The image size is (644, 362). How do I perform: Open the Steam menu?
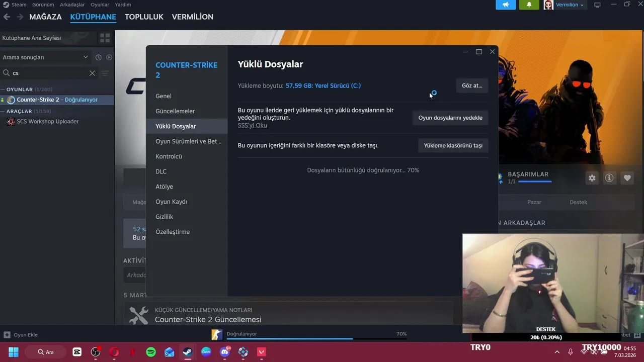19,5
